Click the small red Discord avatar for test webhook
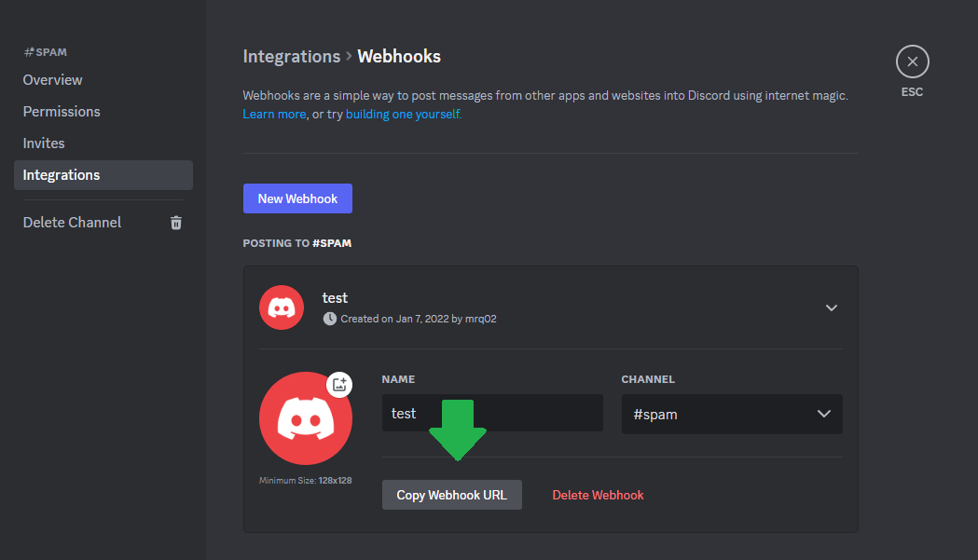This screenshot has width=978, height=560. [x=282, y=307]
